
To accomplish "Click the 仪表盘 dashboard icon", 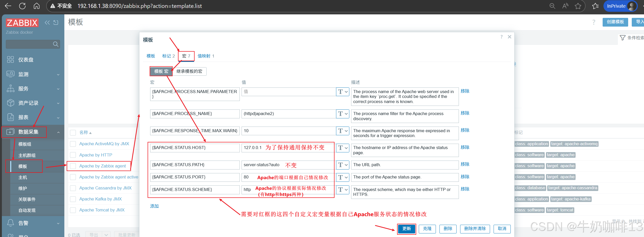I will (x=10, y=60).
